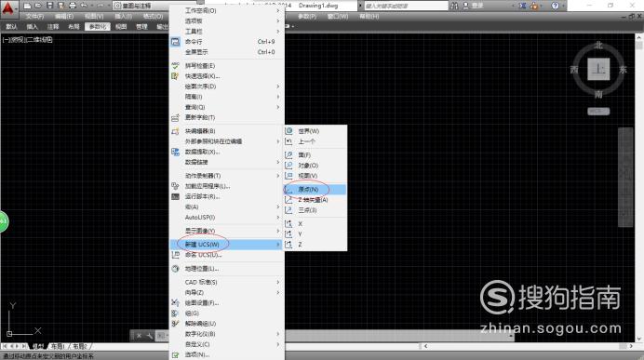Click the World (W) UCS globe icon
The image size is (644, 360).
[x=288, y=131]
